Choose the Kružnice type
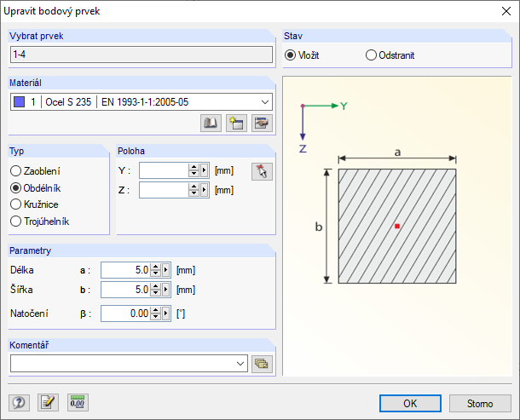The width and height of the screenshot is (520, 420). click(x=15, y=204)
